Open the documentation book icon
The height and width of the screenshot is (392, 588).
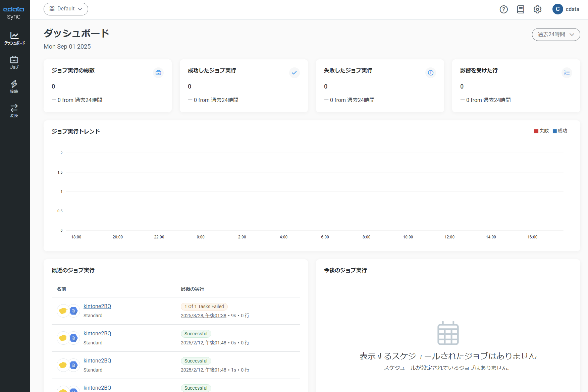coord(520,9)
